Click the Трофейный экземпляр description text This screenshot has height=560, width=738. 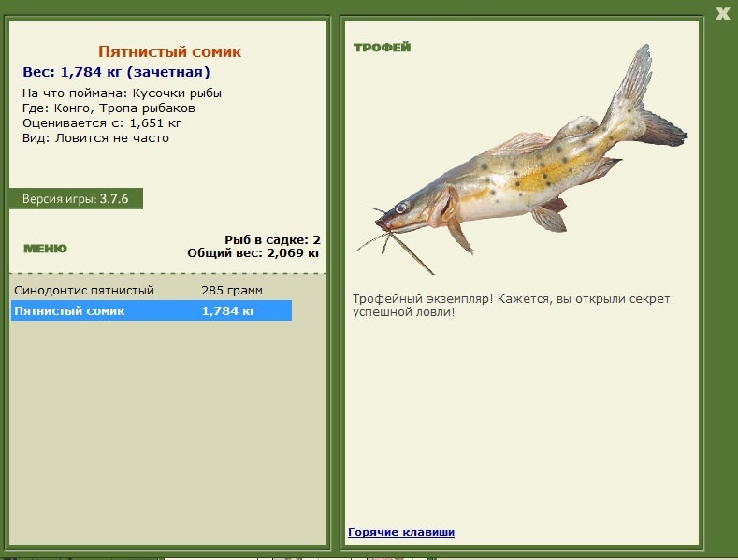coord(511,306)
